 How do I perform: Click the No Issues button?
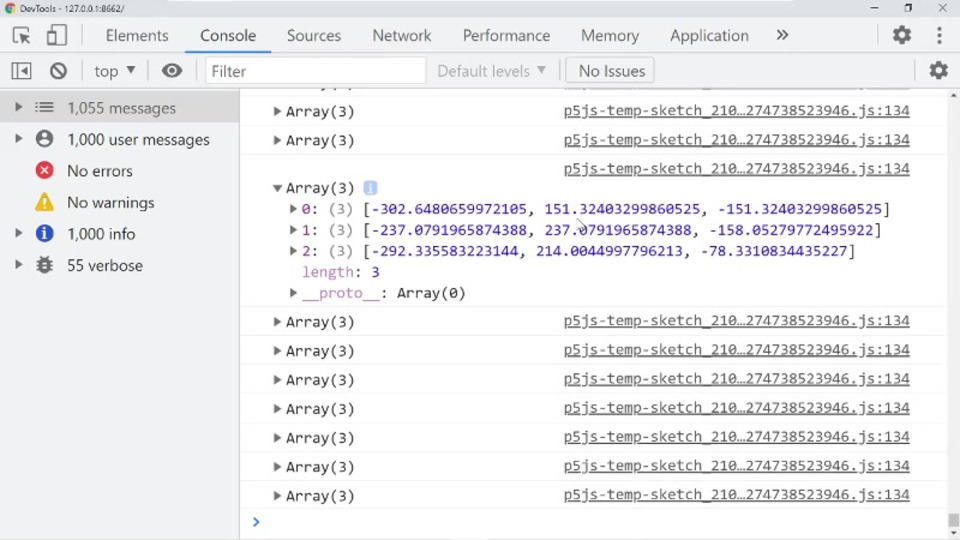[611, 71]
